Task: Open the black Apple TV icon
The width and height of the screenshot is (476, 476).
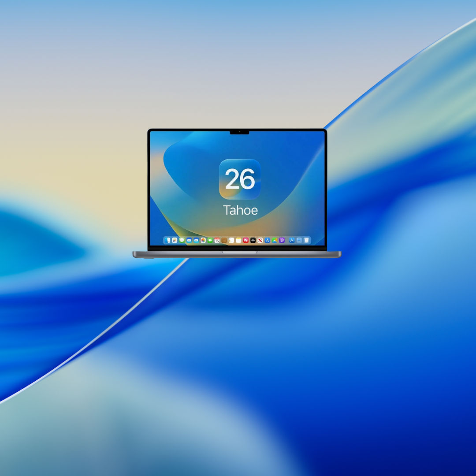Action: pyautogui.click(x=253, y=240)
